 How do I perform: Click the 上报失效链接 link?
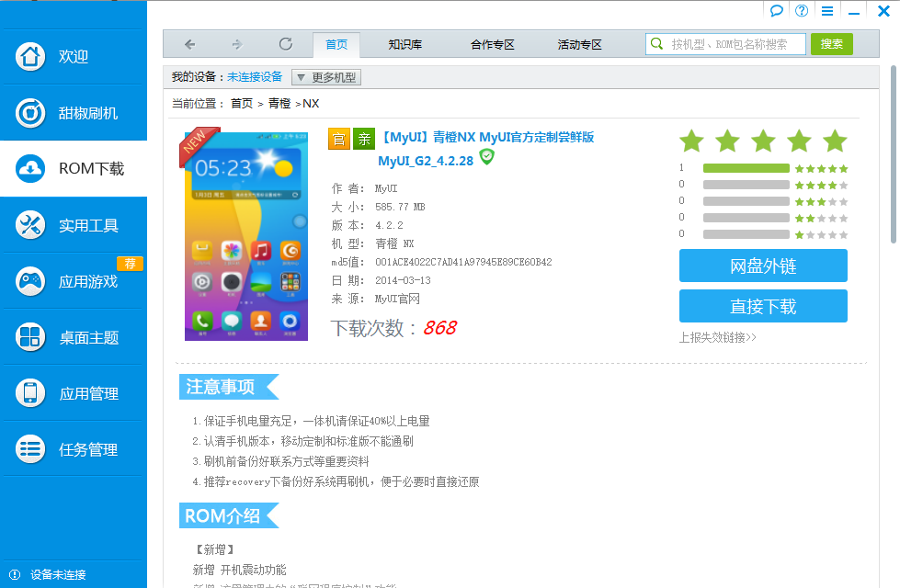(x=717, y=337)
